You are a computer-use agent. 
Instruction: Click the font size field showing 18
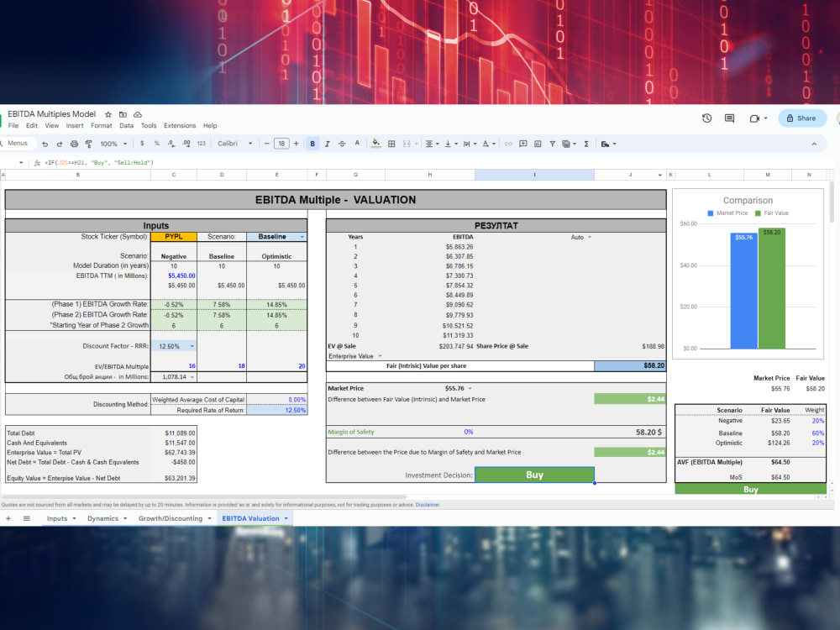281,144
